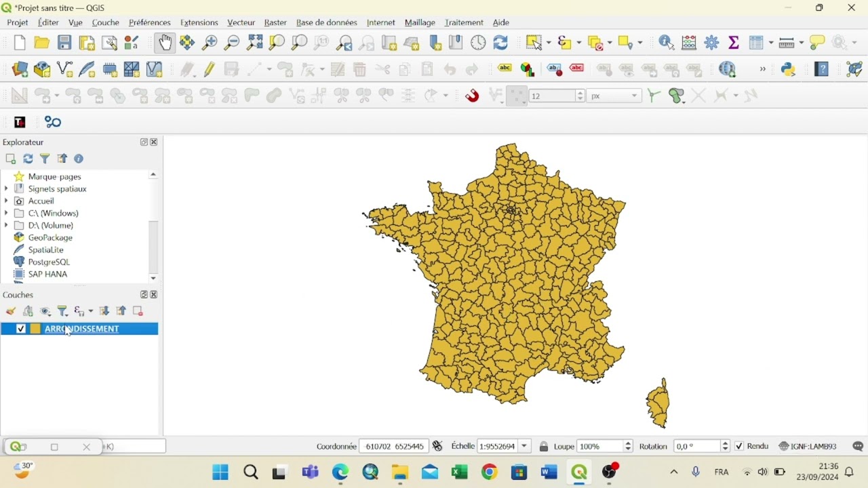
Task: Open the Layer Styling paintbrush in Couches
Action: click(11, 312)
